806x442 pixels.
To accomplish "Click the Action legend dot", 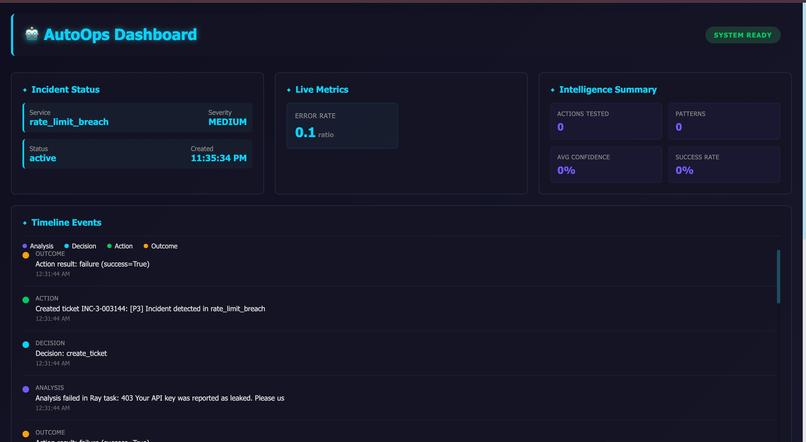I will (109, 246).
